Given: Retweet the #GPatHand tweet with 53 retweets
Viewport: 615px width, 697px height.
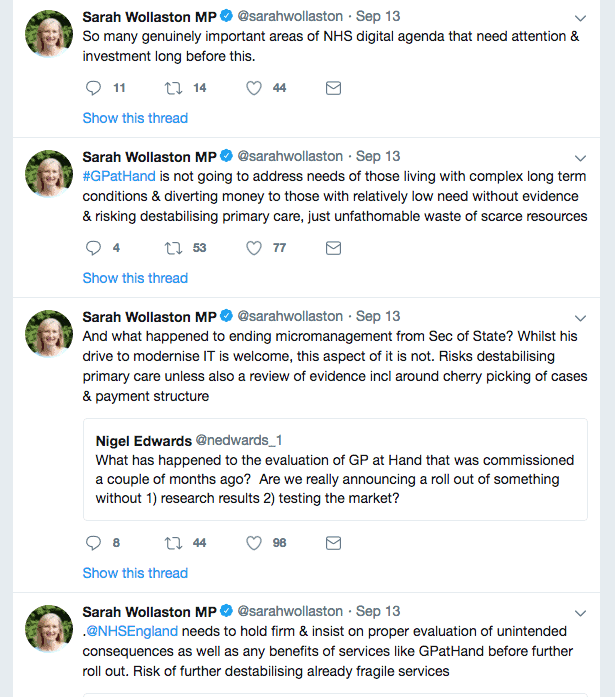Looking at the screenshot, I should coord(173,248).
